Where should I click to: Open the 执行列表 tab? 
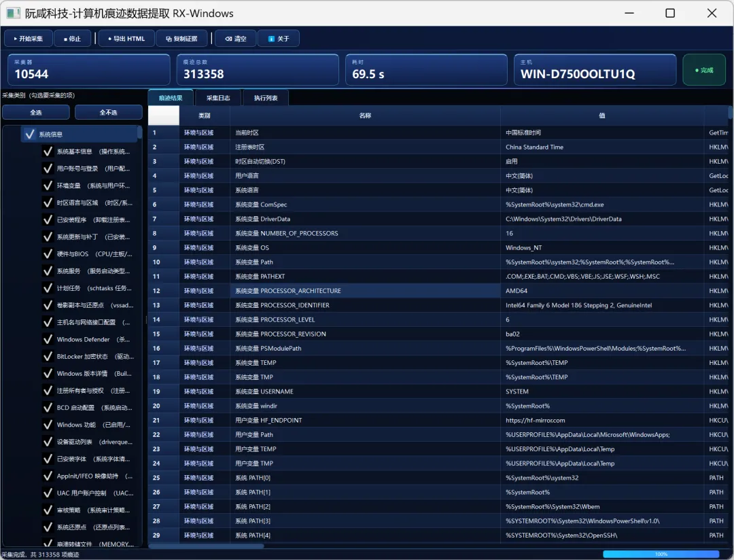(x=266, y=98)
